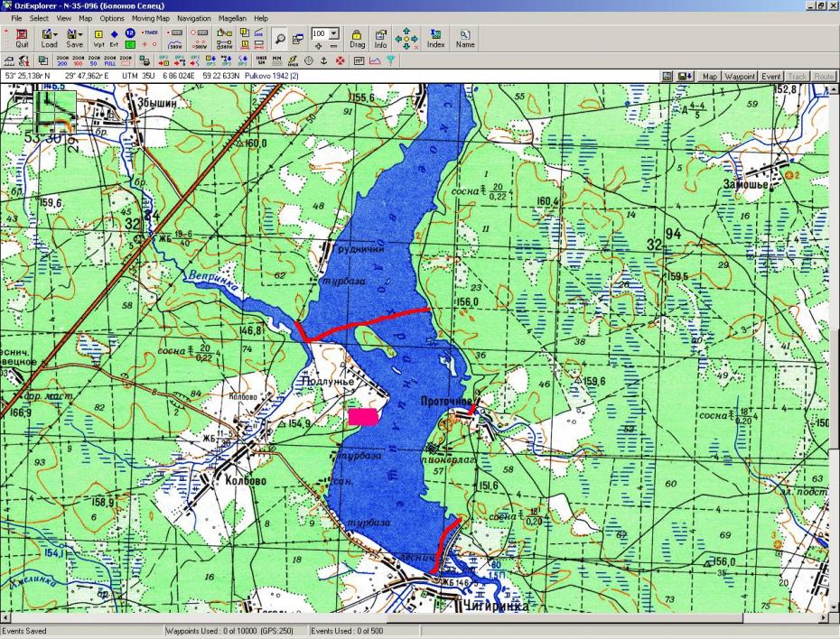Viewport: 840px width, 639px height.
Task: Open the Index map icon
Action: [x=435, y=38]
